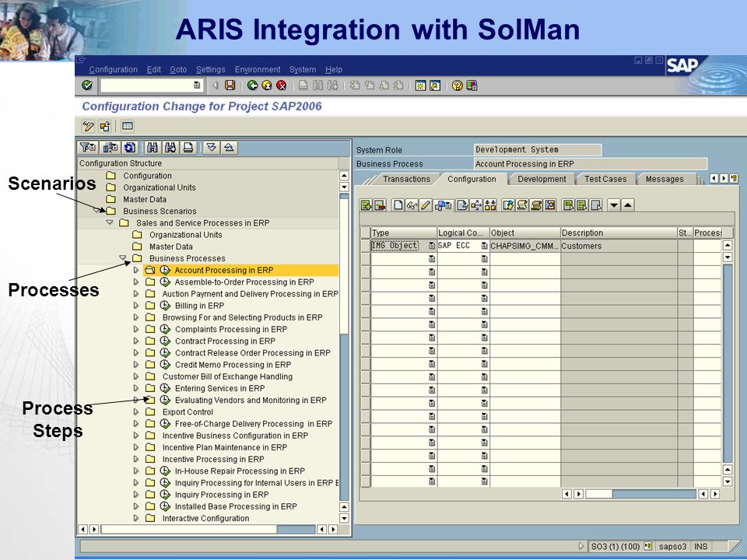This screenshot has height=560, width=747.
Task: Click the move-up black arrow in table toolbar
Action: [628, 205]
